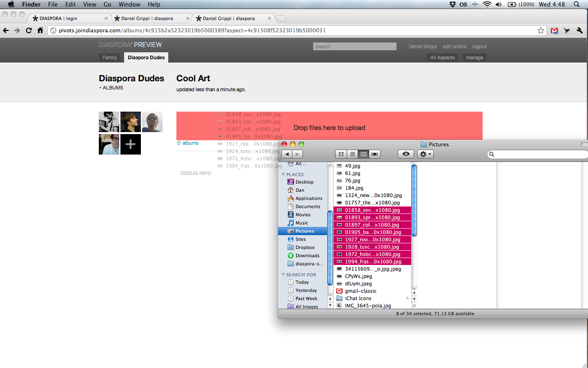
Task: Reload the page in Chrome
Action: [29, 30]
